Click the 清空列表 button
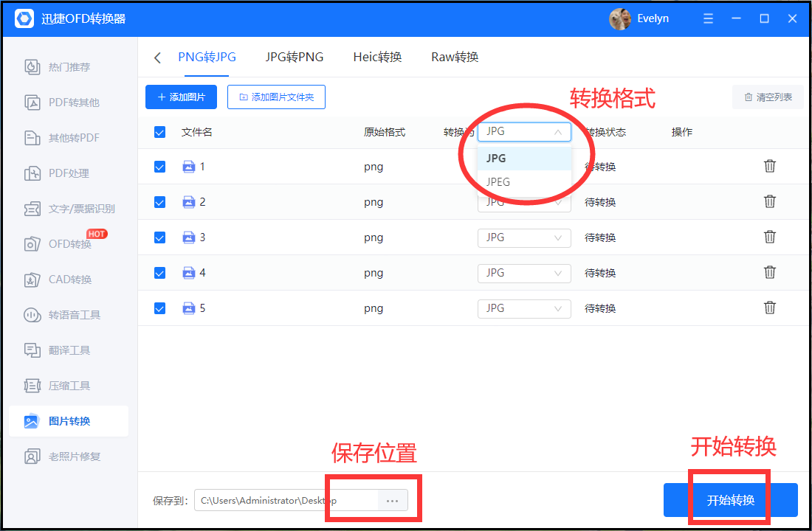Viewport: 812px width, 531px height. pyautogui.click(x=768, y=97)
